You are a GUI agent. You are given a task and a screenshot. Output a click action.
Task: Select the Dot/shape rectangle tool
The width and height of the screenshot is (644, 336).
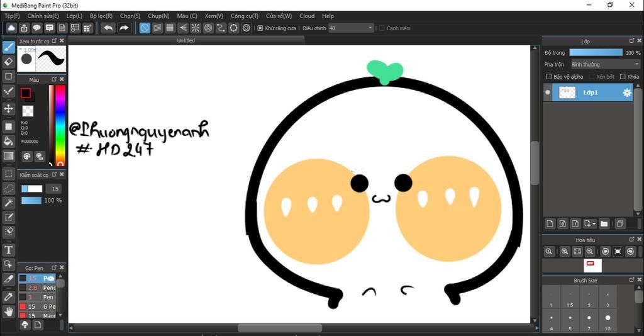tap(9, 76)
